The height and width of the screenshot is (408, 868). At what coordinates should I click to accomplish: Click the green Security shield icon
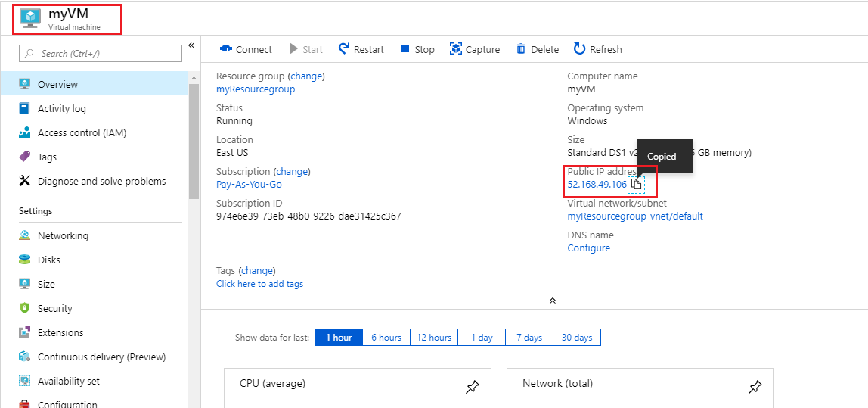(x=24, y=308)
